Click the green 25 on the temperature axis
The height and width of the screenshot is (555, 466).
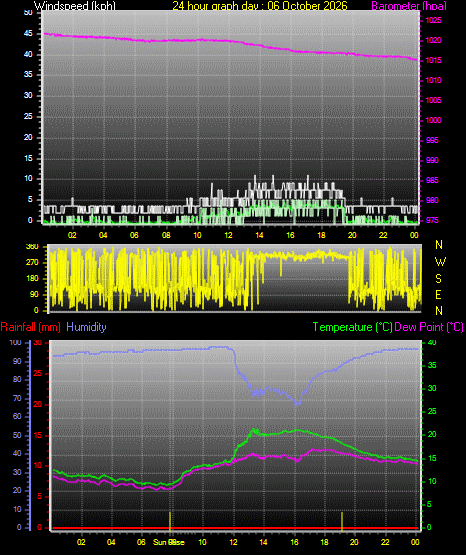tap(432, 411)
